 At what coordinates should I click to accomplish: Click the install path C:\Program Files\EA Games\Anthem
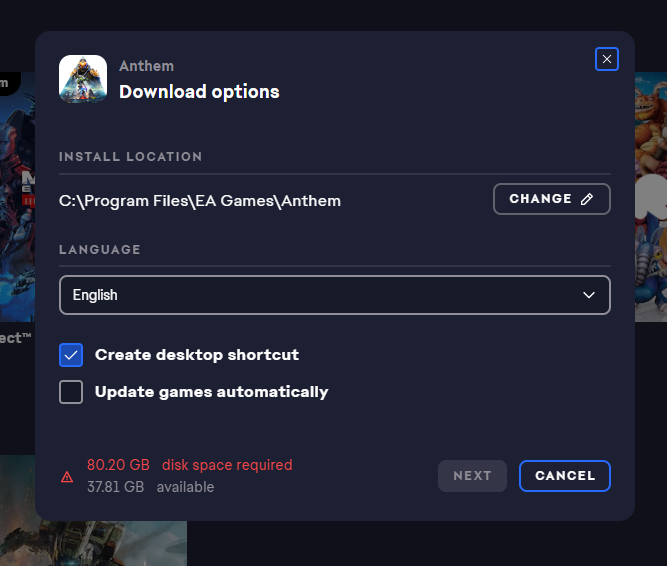[x=200, y=201]
